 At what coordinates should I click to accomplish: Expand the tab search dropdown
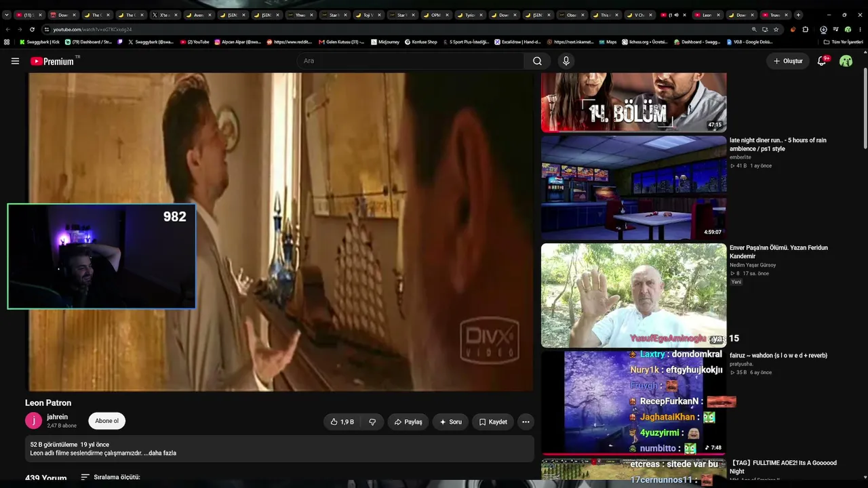pos(7,15)
